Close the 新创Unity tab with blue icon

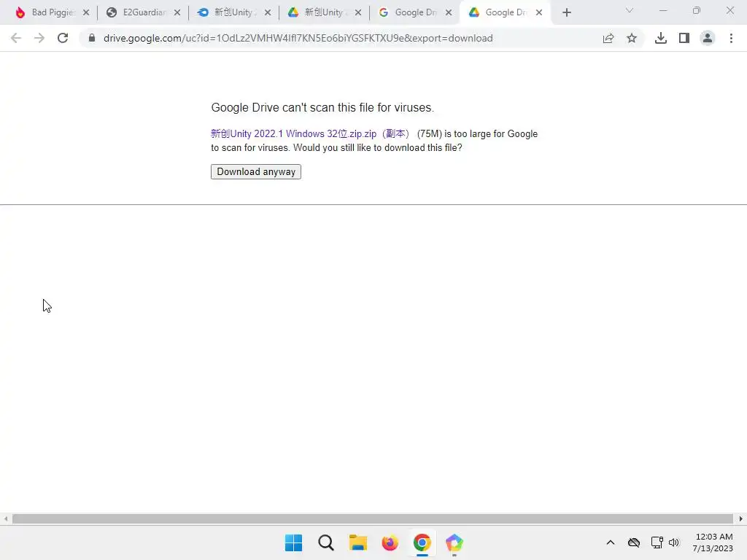click(268, 12)
